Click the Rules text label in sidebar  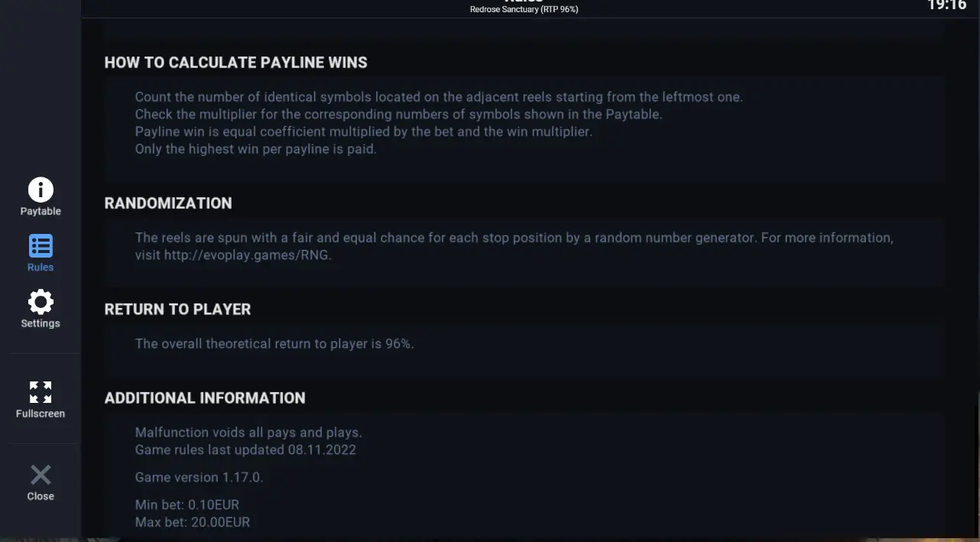click(41, 268)
